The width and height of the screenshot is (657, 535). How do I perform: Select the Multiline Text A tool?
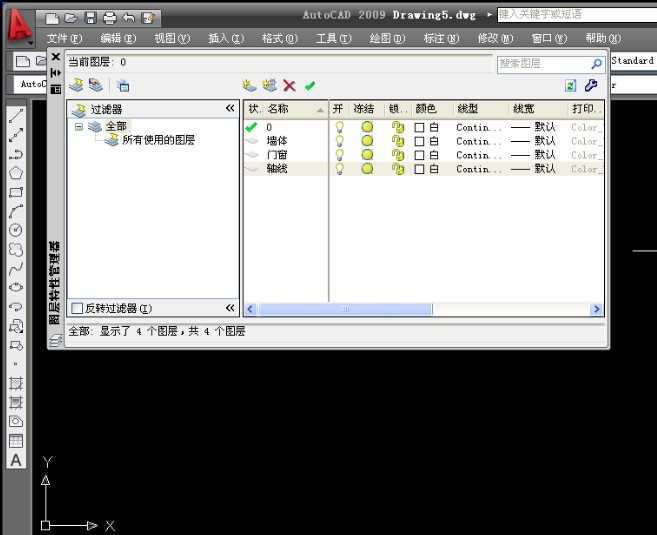pos(16,460)
